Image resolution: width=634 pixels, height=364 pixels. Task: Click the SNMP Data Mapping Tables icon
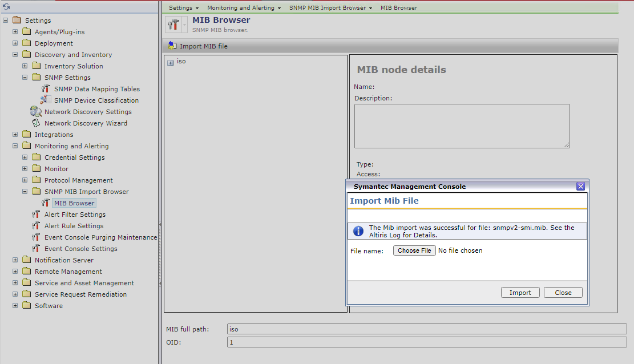(x=46, y=89)
